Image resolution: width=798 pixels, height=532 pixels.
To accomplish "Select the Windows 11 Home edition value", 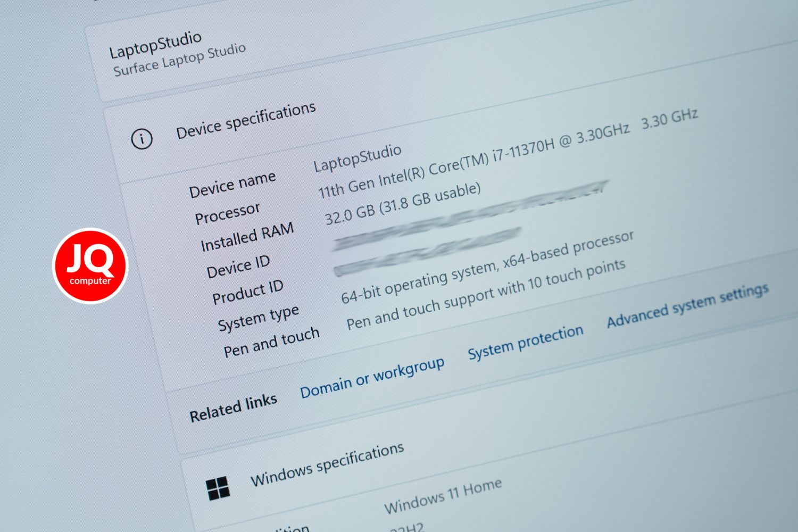I will point(443,496).
